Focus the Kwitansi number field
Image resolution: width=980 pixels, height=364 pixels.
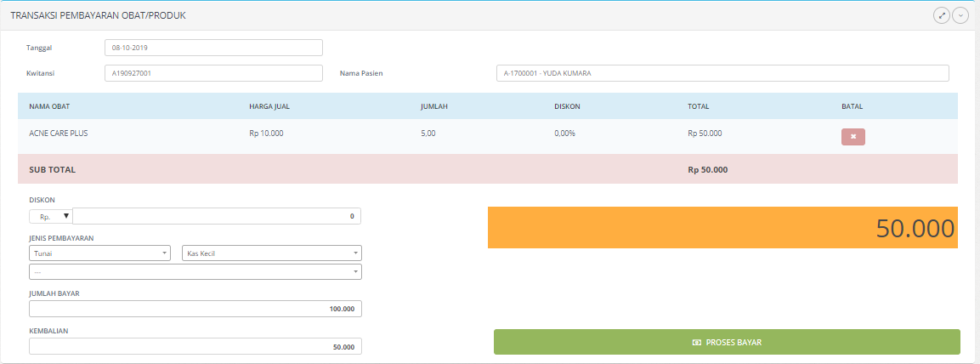[x=213, y=73]
